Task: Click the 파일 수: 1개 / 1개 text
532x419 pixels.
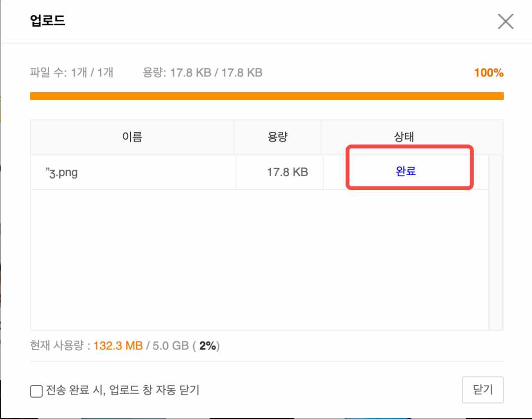Action: pos(71,72)
